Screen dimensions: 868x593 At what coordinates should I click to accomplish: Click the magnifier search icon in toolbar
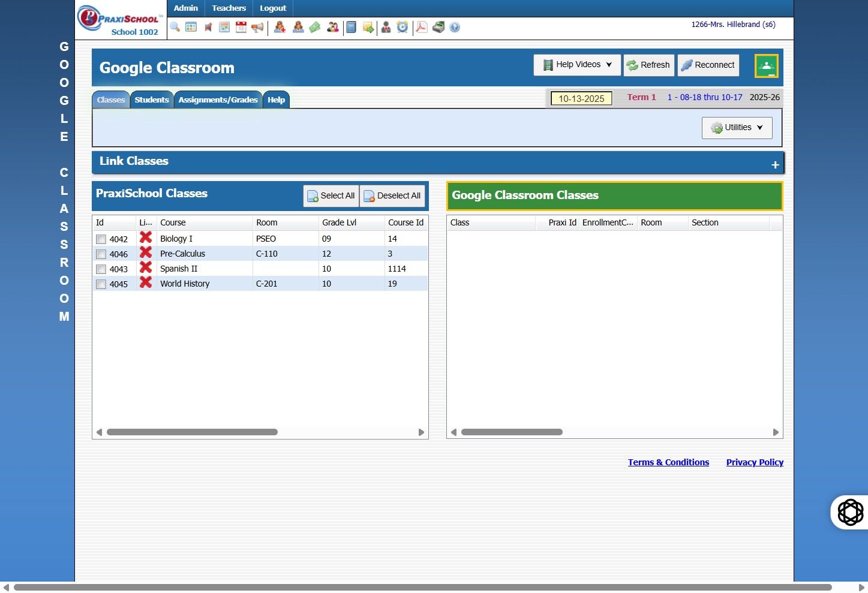click(175, 27)
